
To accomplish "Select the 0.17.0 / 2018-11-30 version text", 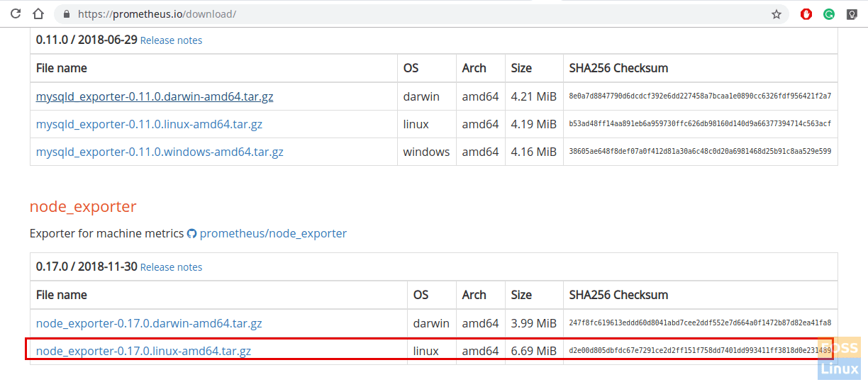I will point(87,267).
